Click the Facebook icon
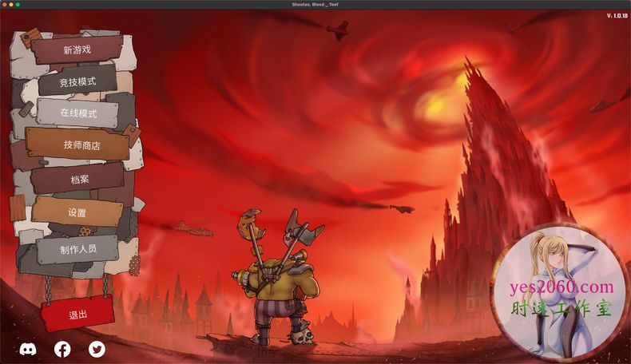The height and width of the screenshot is (364, 631). (x=62, y=349)
